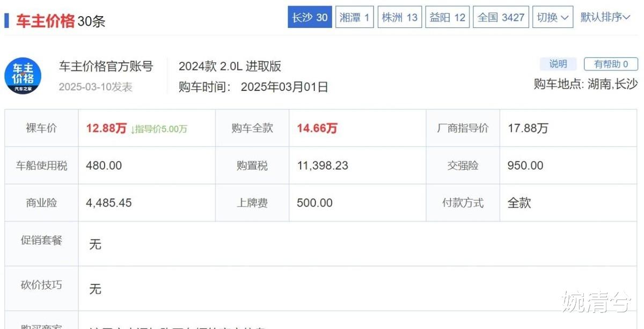This screenshot has width=644, height=329.
Task: Click the 付款方式 全款 cell
Action: pos(519,203)
